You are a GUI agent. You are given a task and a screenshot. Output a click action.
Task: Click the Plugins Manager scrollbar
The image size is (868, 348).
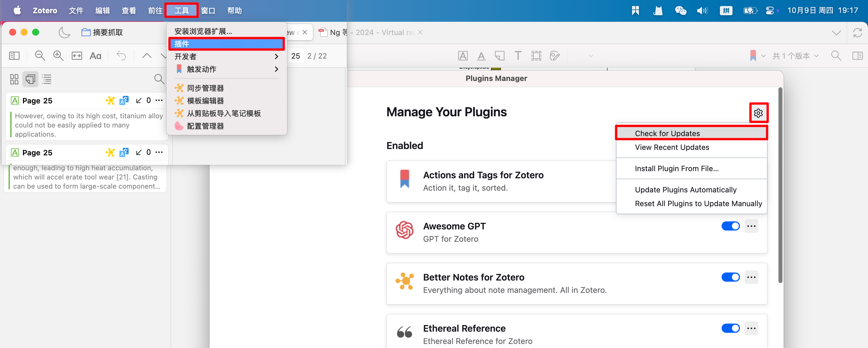pos(780,185)
